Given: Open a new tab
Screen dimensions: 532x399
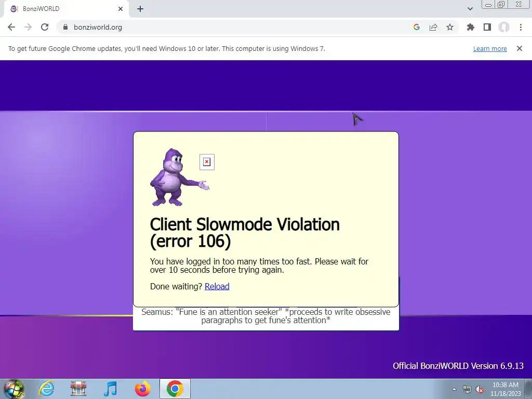Looking at the screenshot, I should 140,9.
